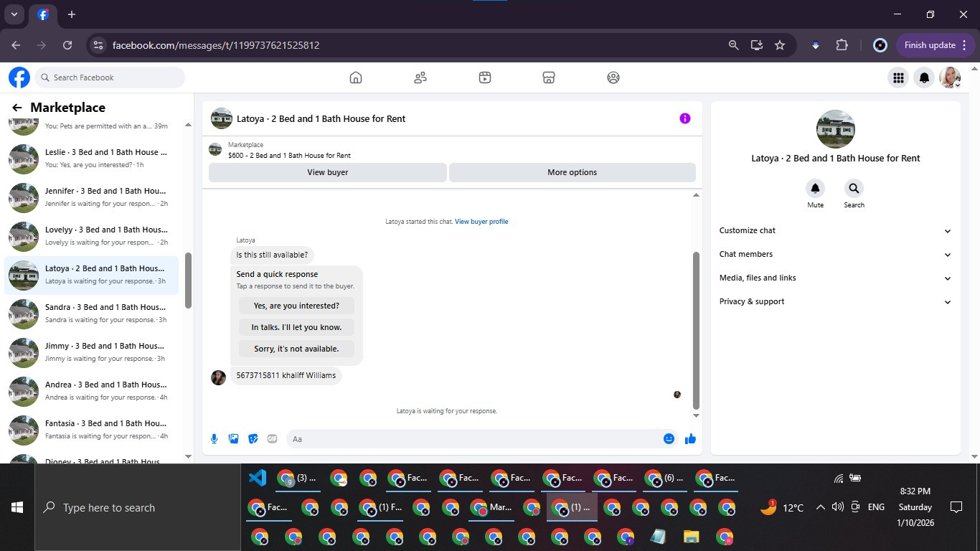Open the tab search dropdown arrow
The height and width of the screenshot is (551, 980).
pyautogui.click(x=14, y=14)
